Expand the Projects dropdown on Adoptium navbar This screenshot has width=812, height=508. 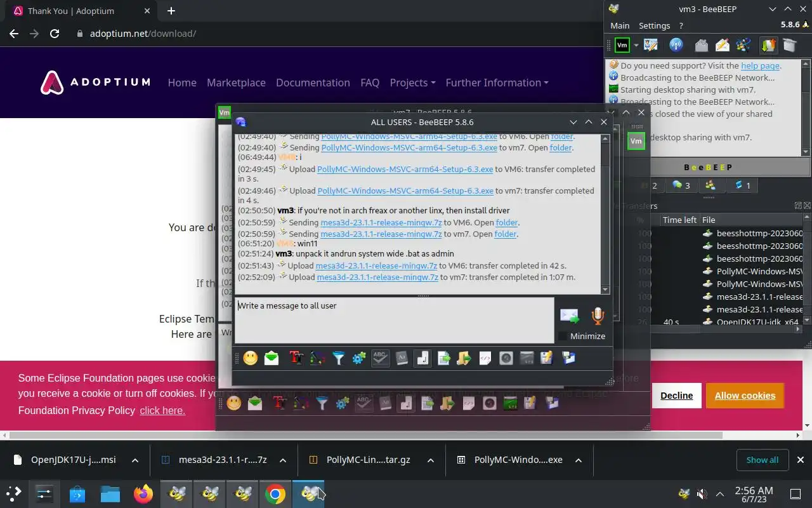coord(412,83)
